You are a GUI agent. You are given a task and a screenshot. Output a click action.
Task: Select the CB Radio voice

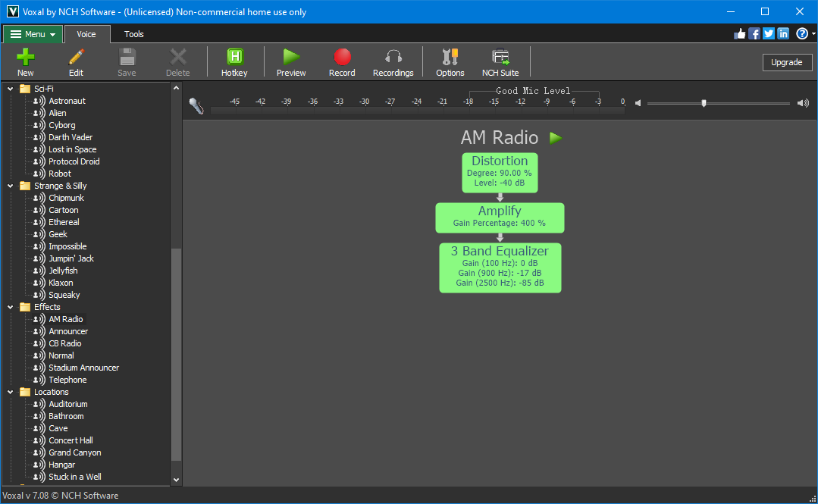point(64,343)
